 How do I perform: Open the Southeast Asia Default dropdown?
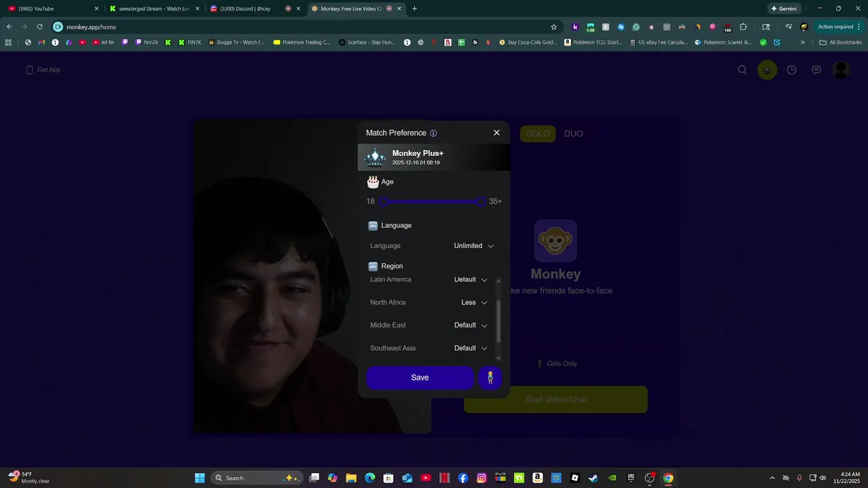click(471, 348)
